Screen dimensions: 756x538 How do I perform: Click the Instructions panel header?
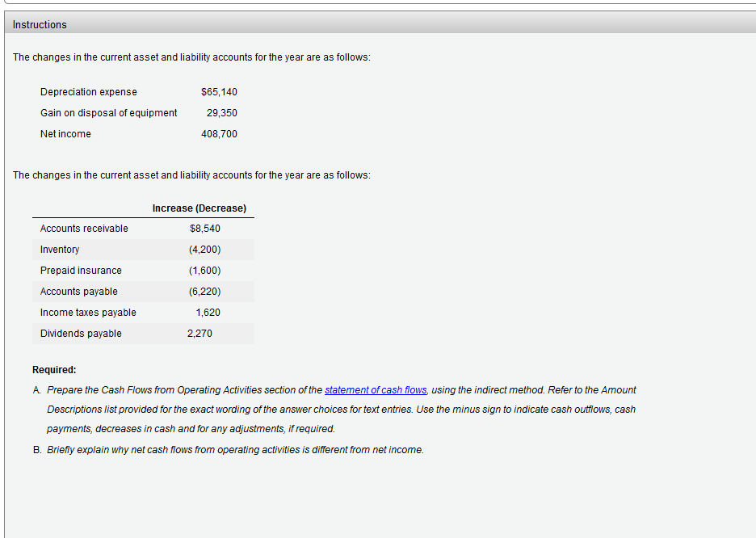39,24
